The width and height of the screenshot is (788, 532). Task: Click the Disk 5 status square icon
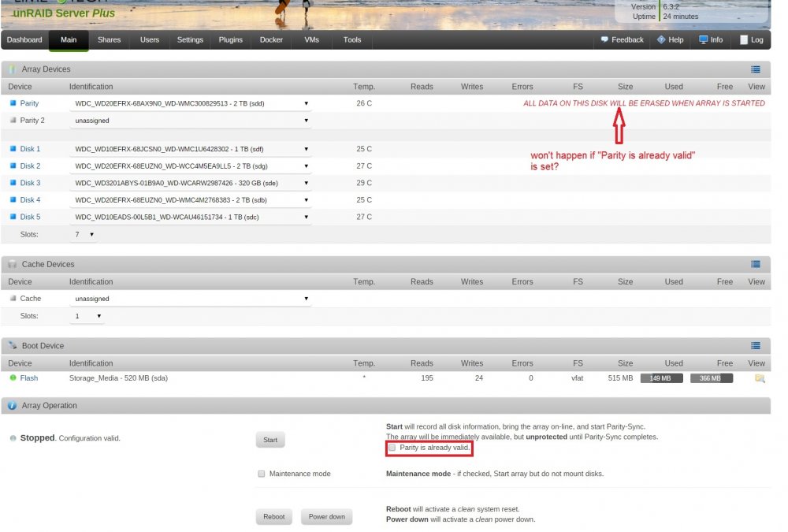(13, 217)
